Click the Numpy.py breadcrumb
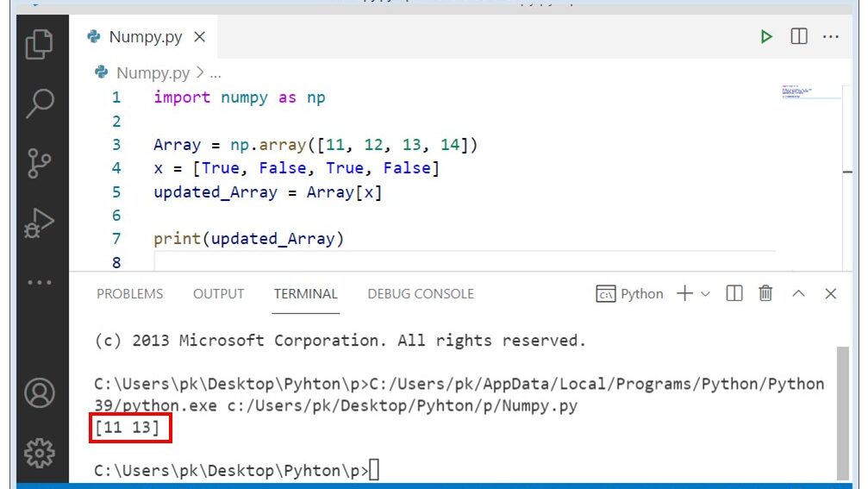Viewport: 868px width, 489px height. pyautogui.click(x=153, y=73)
